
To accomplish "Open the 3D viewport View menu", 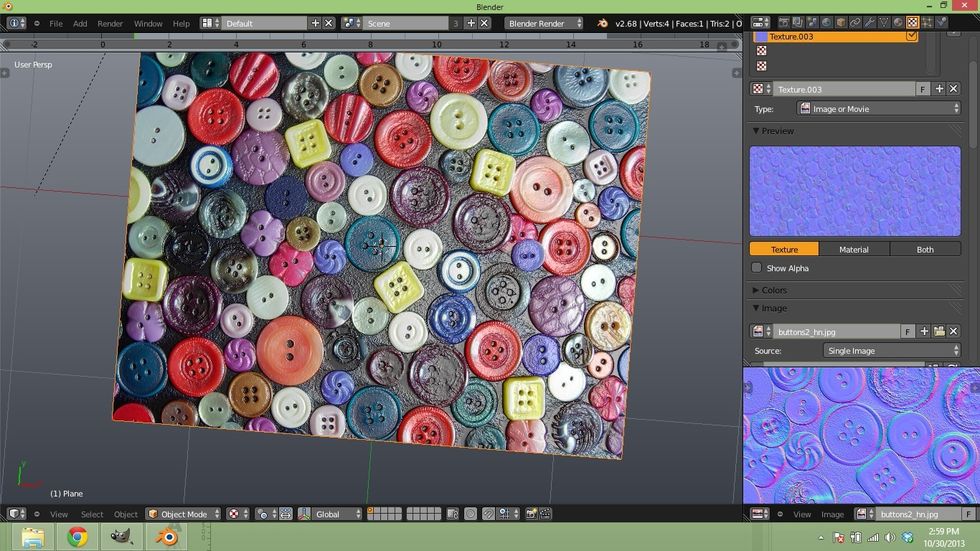I will coord(59,514).
